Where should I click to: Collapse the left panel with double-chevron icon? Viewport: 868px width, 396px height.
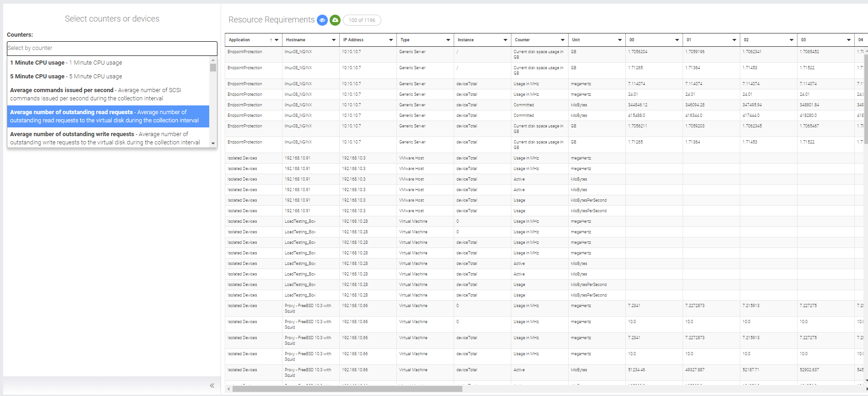point(212,385)
